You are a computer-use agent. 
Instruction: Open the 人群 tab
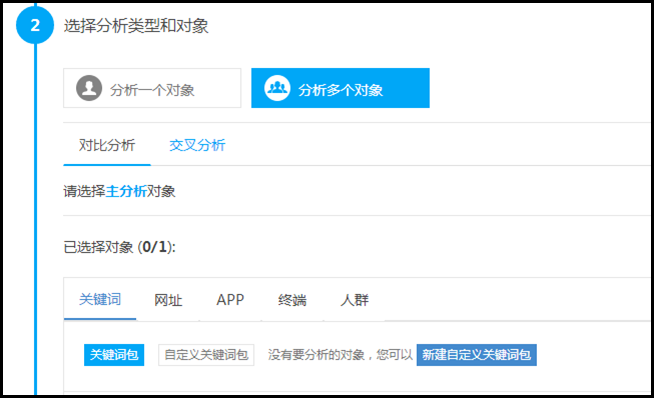(355, 300)
